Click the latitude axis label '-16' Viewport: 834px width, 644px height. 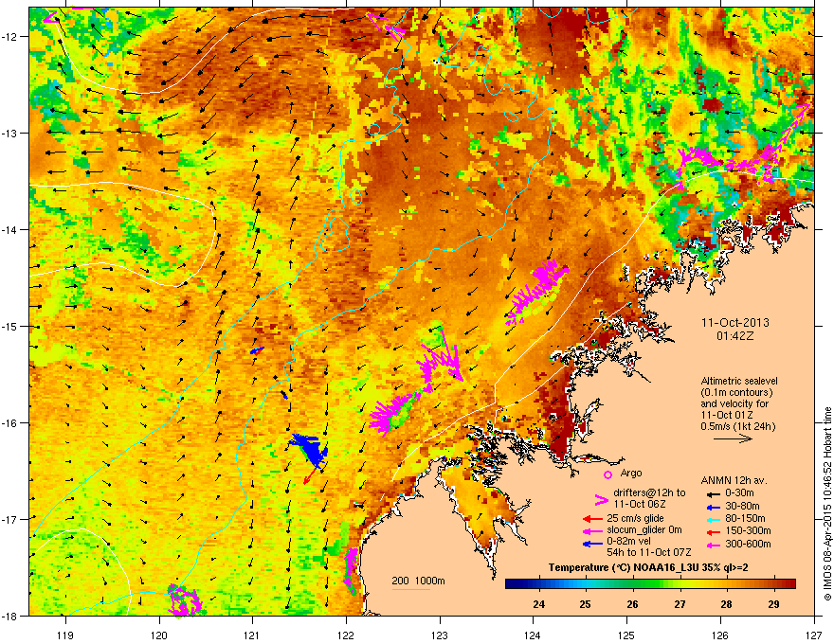point(9,423)
